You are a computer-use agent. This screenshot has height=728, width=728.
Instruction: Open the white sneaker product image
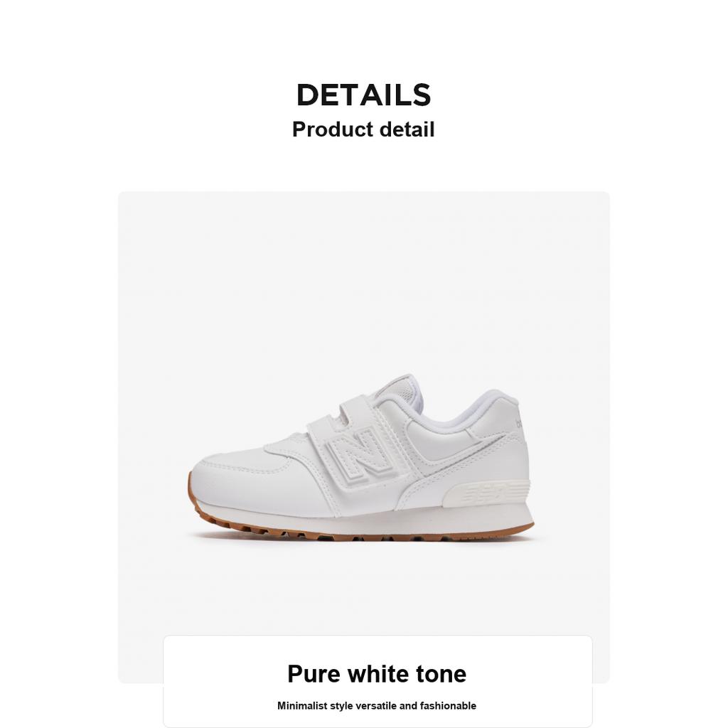(x=362, y=457)
